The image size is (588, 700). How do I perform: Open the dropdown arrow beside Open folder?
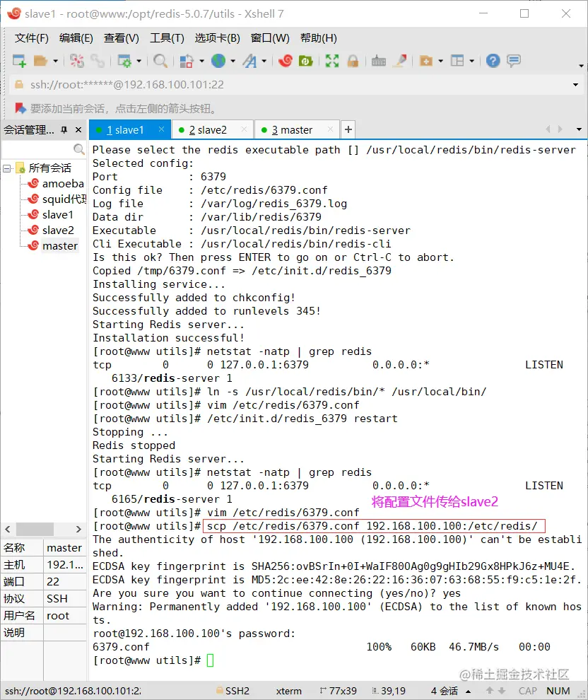coord(55,61)
